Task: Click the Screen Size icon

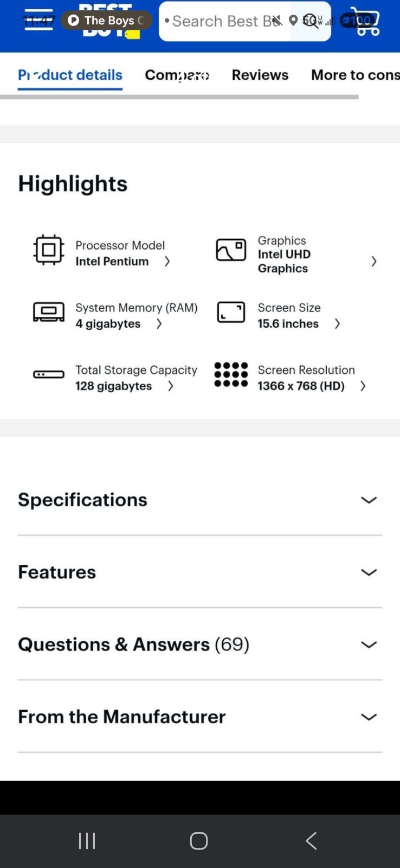Action: (231, 312)
